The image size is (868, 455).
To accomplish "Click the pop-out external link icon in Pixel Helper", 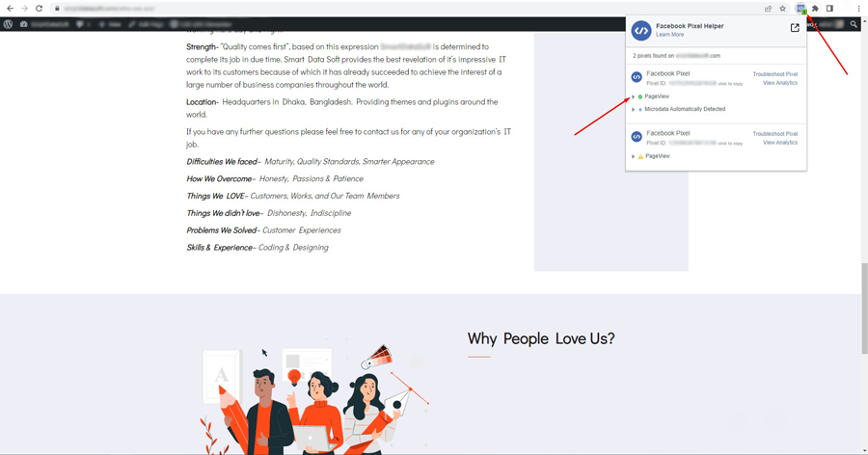I will coord(795,28).
